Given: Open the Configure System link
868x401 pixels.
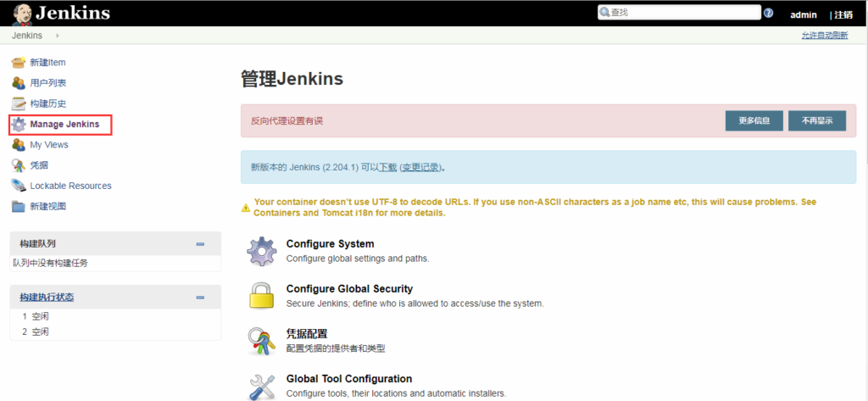Looking at the screenshot, I should [330, 244].
